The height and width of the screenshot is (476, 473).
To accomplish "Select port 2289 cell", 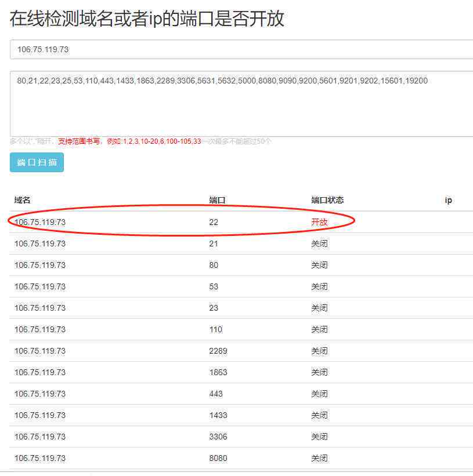I will pyautogui.click(x=218, y=351).
